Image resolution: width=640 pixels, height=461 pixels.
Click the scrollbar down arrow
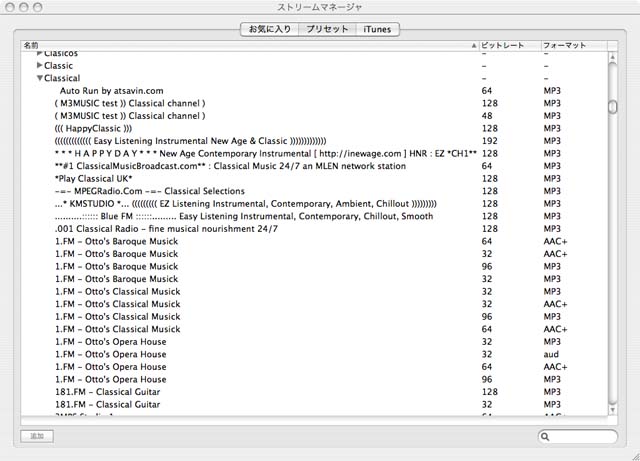pos(612,410)
